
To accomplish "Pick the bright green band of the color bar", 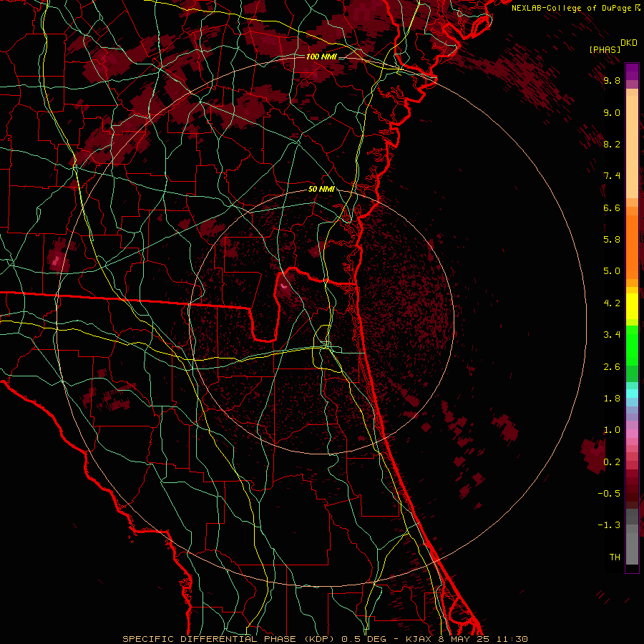I will point(632,345).
